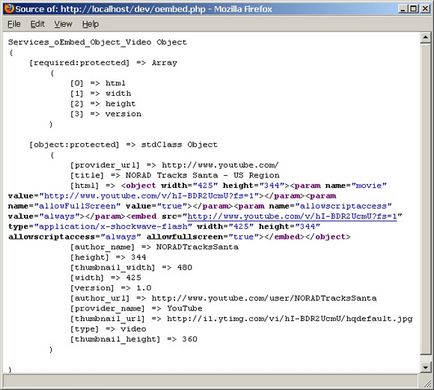Minimize the source viewer window

[x=403, y=9]
